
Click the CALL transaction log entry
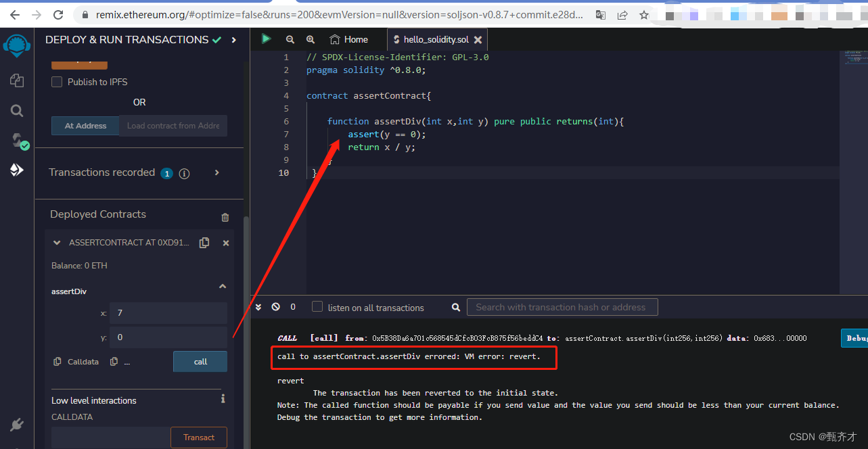tap(541, 338)
